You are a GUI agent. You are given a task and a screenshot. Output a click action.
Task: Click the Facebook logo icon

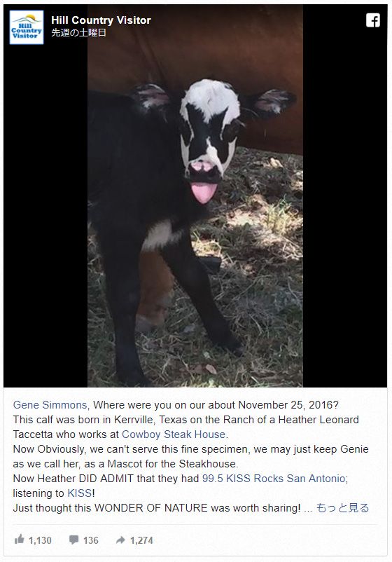372,20
